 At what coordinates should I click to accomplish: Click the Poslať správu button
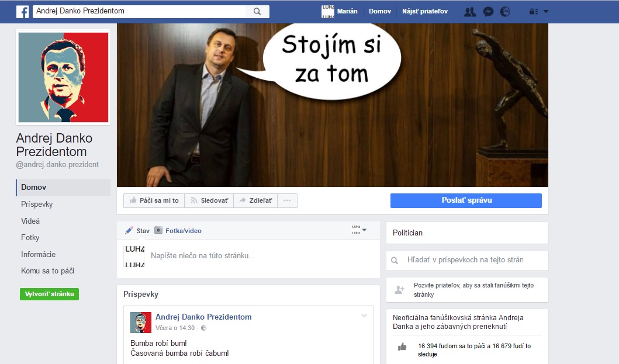coord(466,200)
